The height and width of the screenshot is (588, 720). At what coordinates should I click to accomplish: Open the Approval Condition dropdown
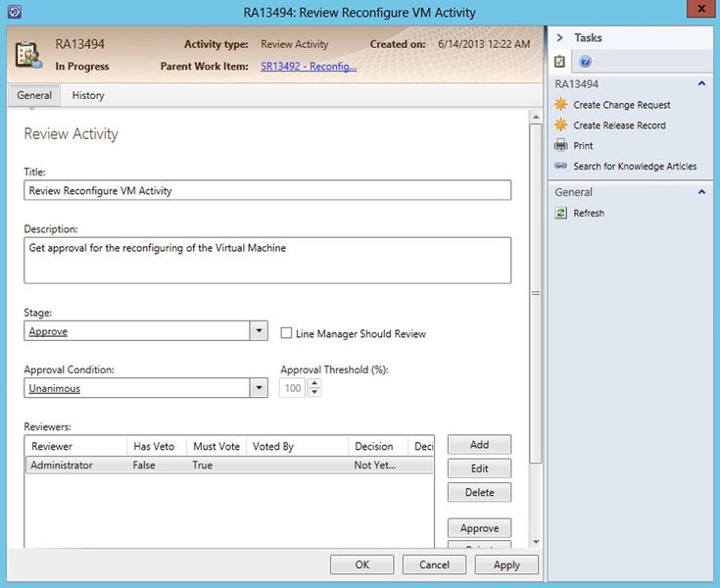tap(259, 388)
